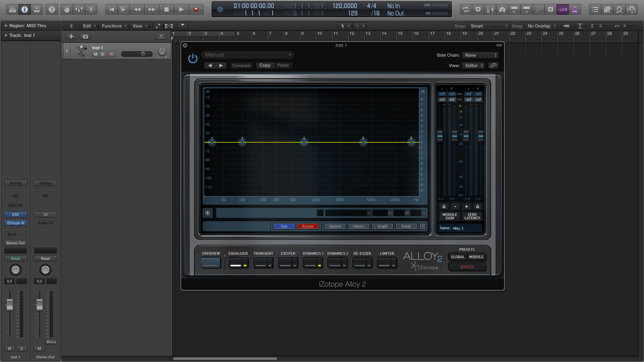The width and height of the screenshot is (644, 362).
Task: Duplicate the selected track
Action: pos(85,37)
